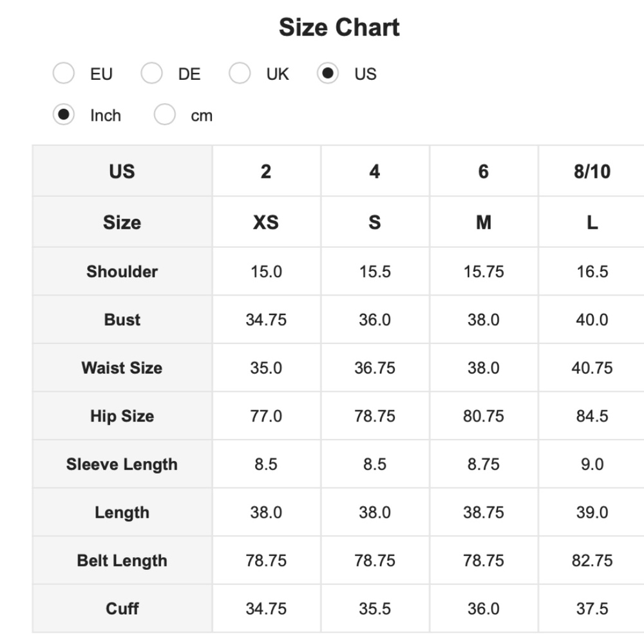The height and width of the screenshot is (644, 644).
Task: Click the Sleeve Length row label
Action: (122, 464)
